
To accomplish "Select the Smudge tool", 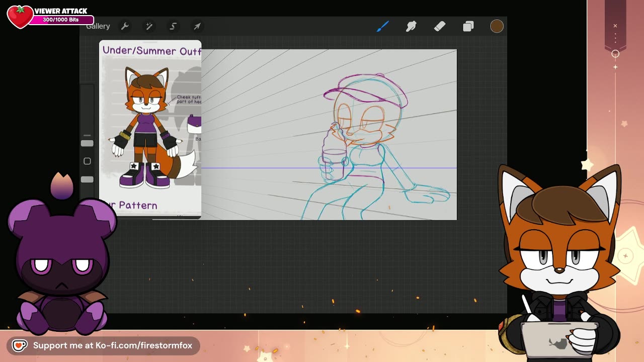I will point(411,26).
